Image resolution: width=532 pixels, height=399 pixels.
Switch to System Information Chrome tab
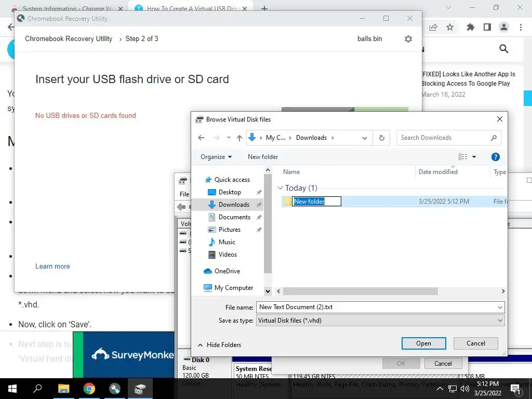68,8
